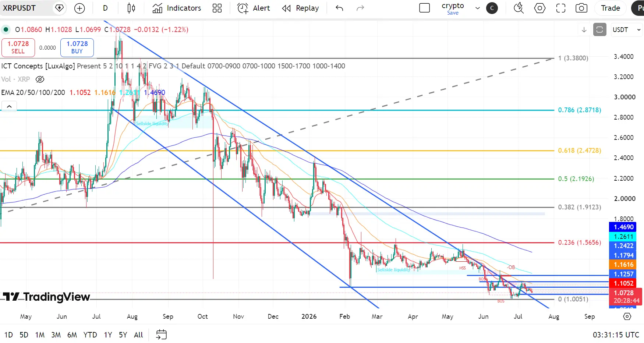Select the 1Y date range
Screen dimensions: 644x343
click(108, 335)
